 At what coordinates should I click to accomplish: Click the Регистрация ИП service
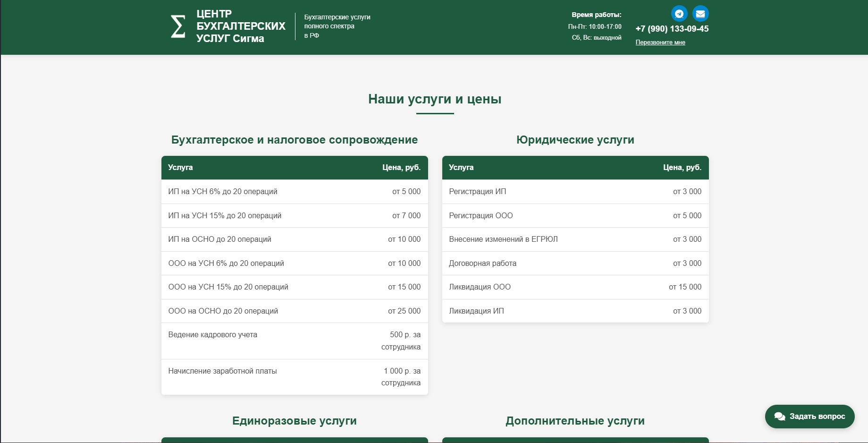click(x=478, y=192)
